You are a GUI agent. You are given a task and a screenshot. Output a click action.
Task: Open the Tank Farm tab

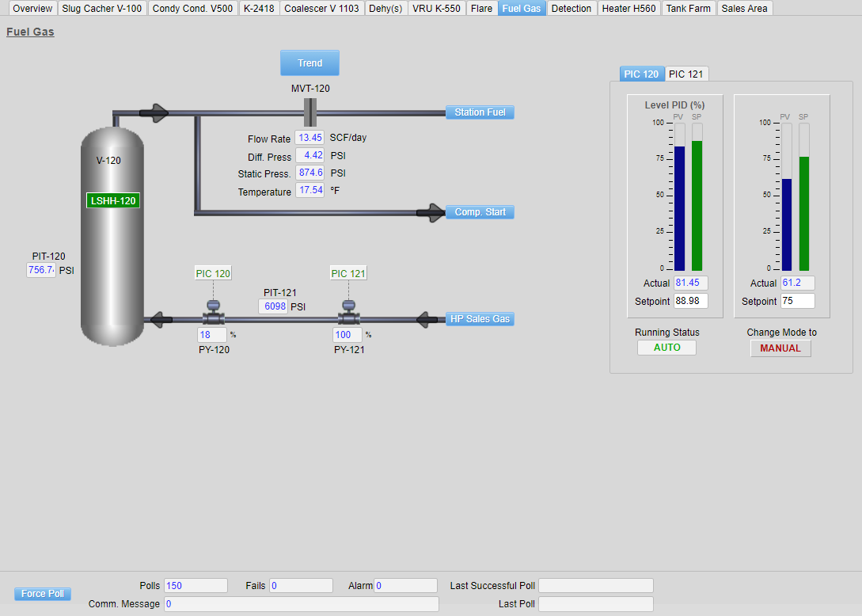tap(689, 8)
